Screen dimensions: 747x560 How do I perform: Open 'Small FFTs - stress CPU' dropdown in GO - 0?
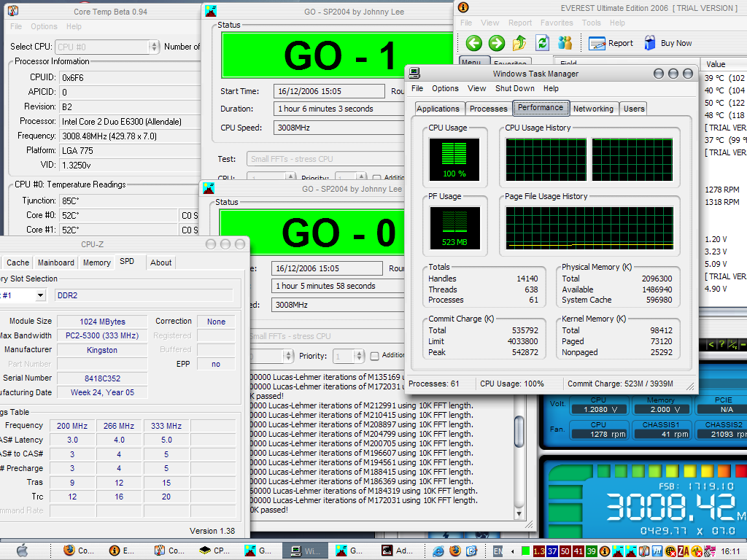328,336
